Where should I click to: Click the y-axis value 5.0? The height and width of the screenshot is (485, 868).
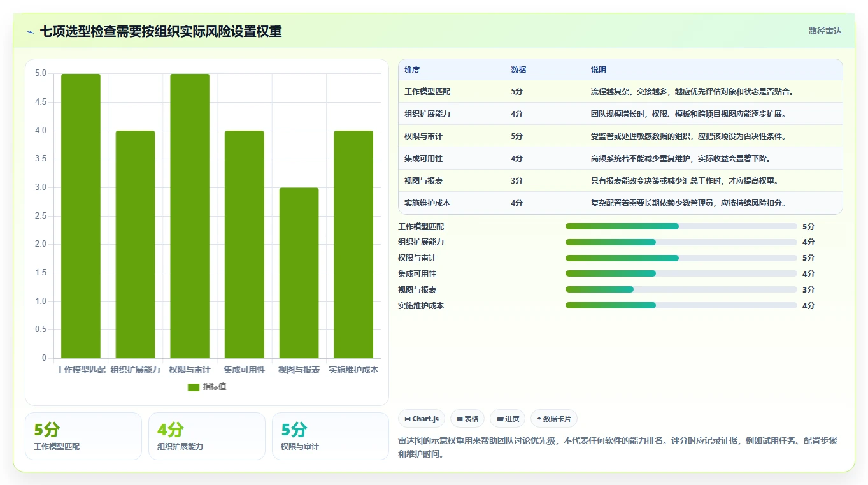click(41, 73)
